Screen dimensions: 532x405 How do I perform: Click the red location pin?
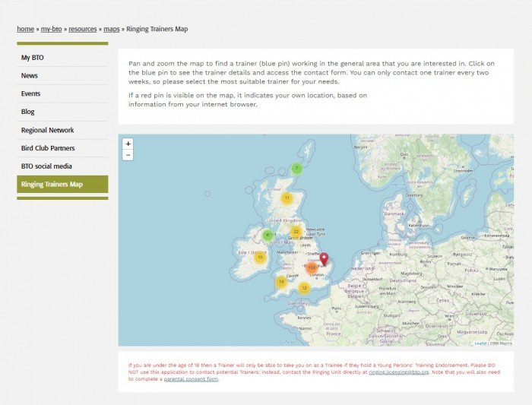323,259
